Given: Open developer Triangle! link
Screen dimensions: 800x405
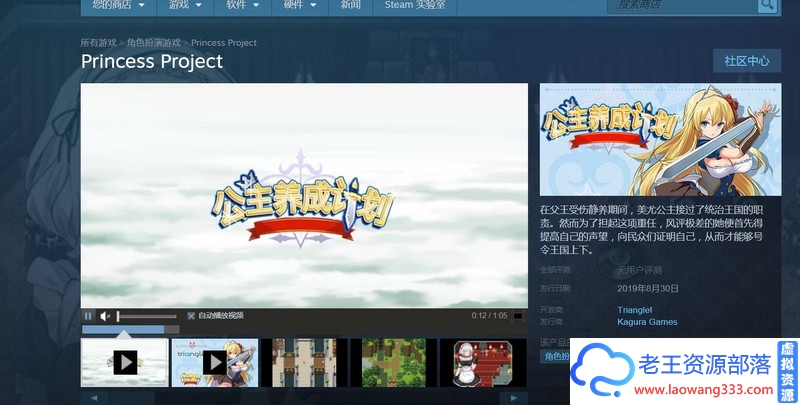Looking at the screenshot, I should (635, 310).
